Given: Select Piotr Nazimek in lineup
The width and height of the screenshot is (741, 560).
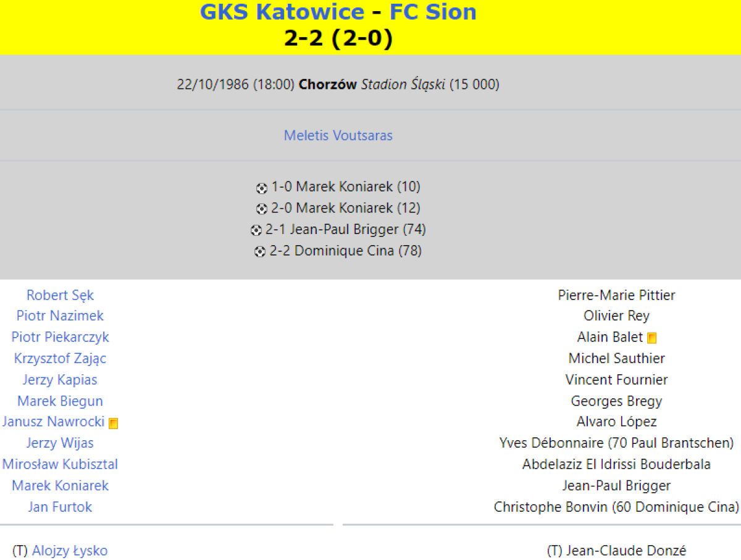Looking at the screenshot, I should click(x=60, y=316).
